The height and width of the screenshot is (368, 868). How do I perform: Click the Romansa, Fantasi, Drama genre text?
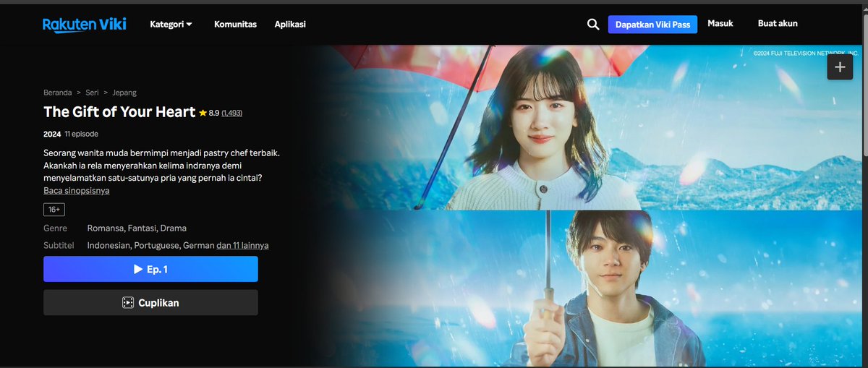point(137,228)
